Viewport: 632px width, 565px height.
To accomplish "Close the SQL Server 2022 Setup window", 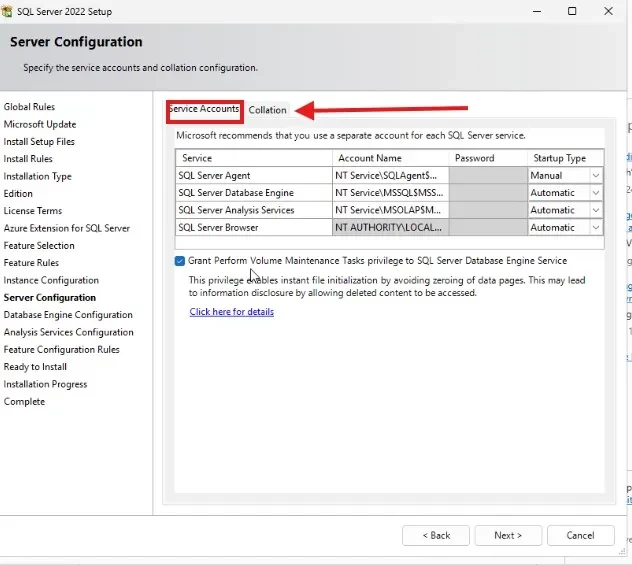I will 612,12.
